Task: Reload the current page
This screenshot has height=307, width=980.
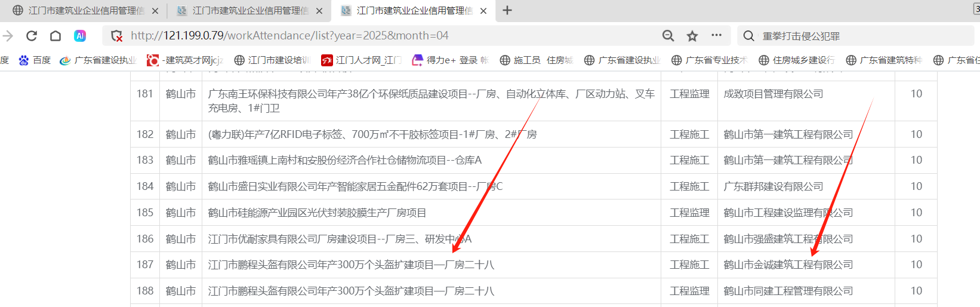Action: [x=32, y=36]
